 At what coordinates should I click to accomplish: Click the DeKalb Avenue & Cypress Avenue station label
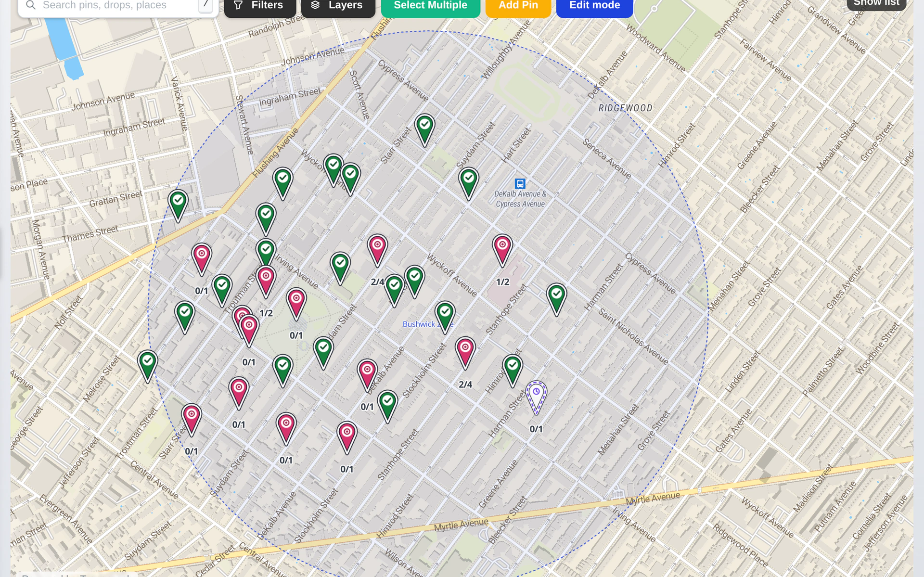520,199
